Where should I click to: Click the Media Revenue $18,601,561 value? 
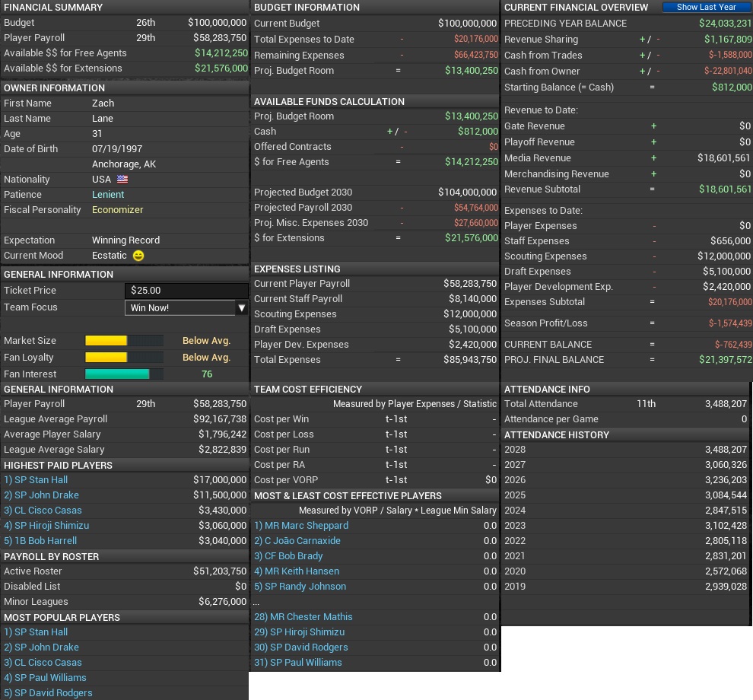click(723, 158)
